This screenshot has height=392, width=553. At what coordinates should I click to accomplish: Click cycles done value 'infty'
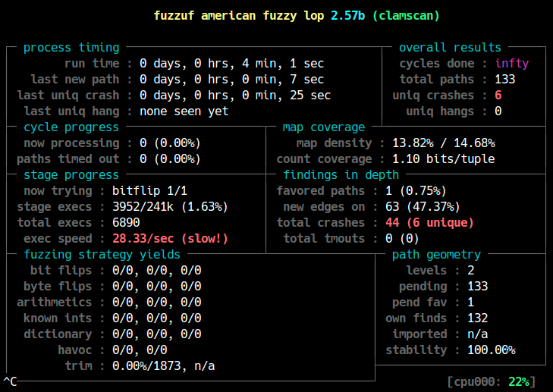tap(512, 64)
